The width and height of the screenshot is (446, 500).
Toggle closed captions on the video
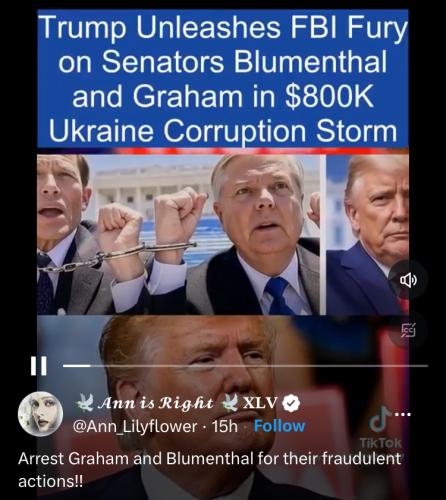(x=408, y=330)
